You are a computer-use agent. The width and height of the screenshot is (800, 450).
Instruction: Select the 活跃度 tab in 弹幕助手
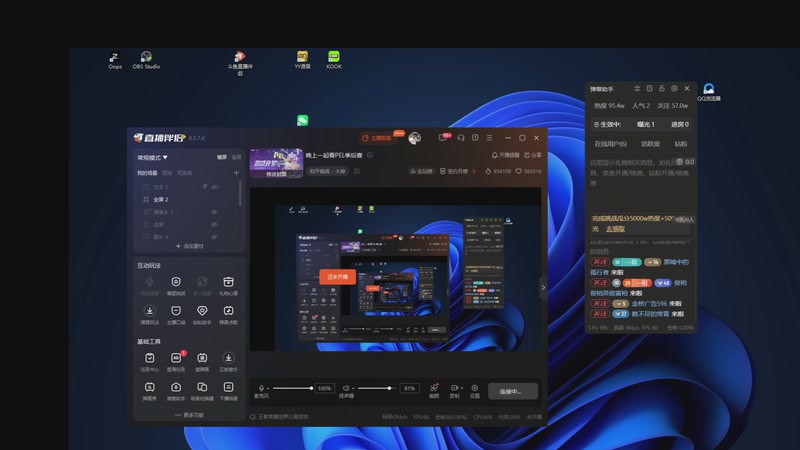pos(651,144)
